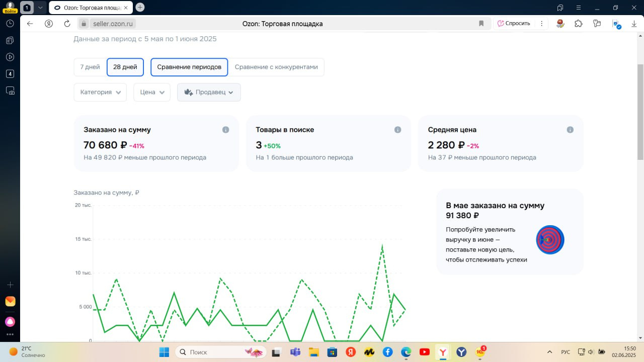Reload the page with refresh icon
Screen dimensions: 644x362
[67, 24]
